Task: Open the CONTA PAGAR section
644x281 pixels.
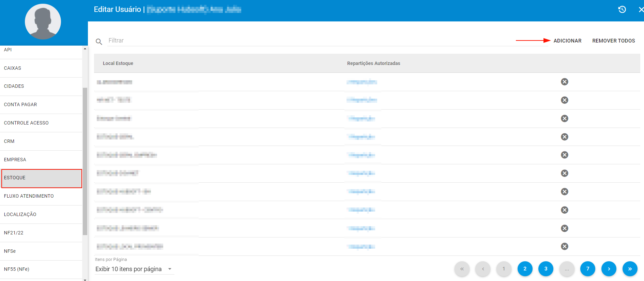Action: [41, 105]
